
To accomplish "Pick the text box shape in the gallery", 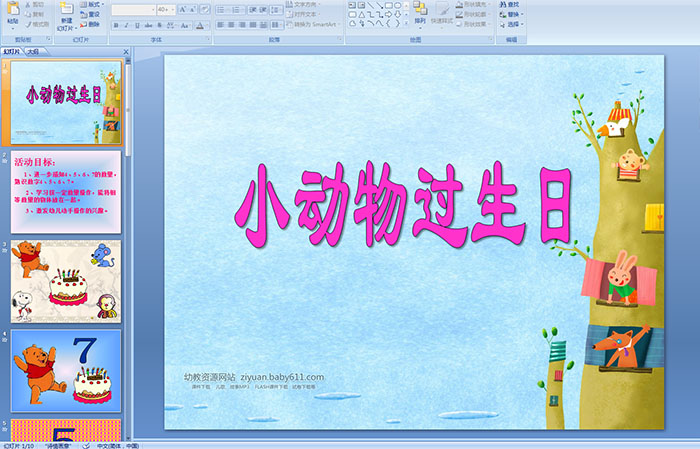I will pyautogui.click(x=352, y=5).
